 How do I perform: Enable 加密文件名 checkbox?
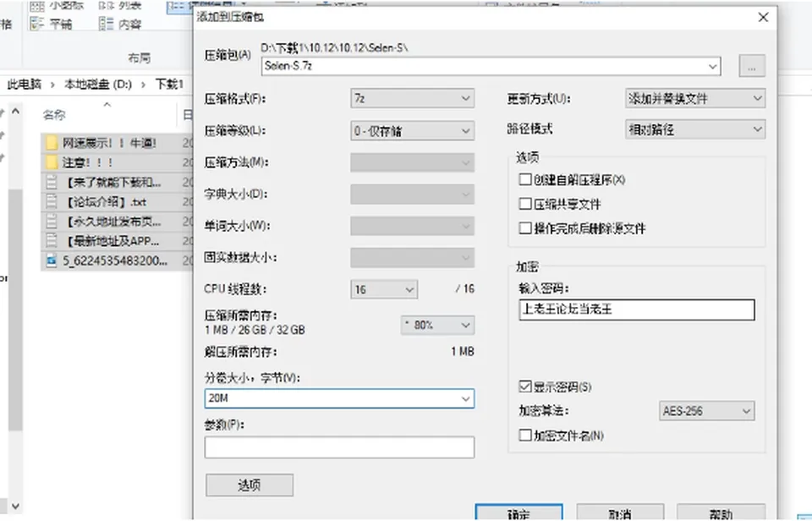click(x=525, y=435)
